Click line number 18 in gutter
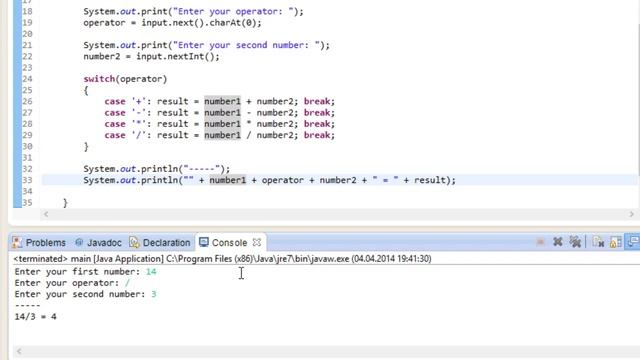 point(27,11)
